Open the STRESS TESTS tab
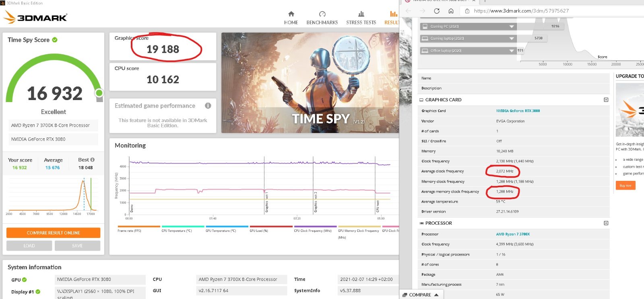Image resolution: width=644 pixels, height=299 pixels. 361,18
